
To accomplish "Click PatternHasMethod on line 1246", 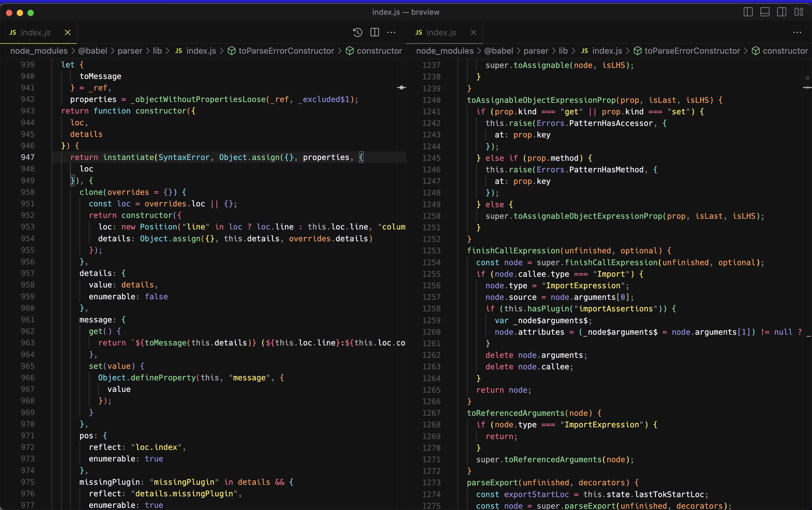I will coord(606,170).
